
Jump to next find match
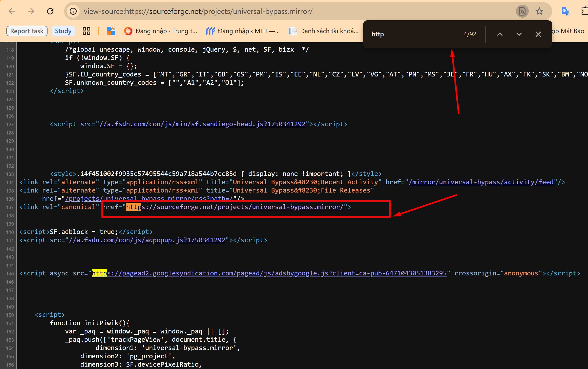click(x=519, y=34)
